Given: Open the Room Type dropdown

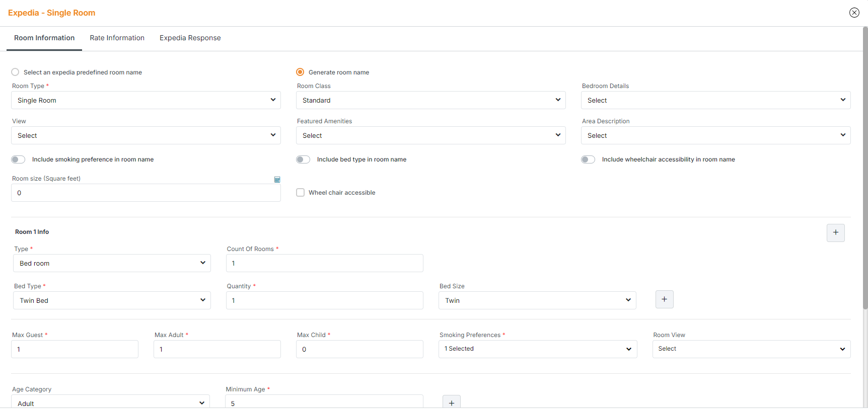Looking at the screenshot, I should coord(146,100).
